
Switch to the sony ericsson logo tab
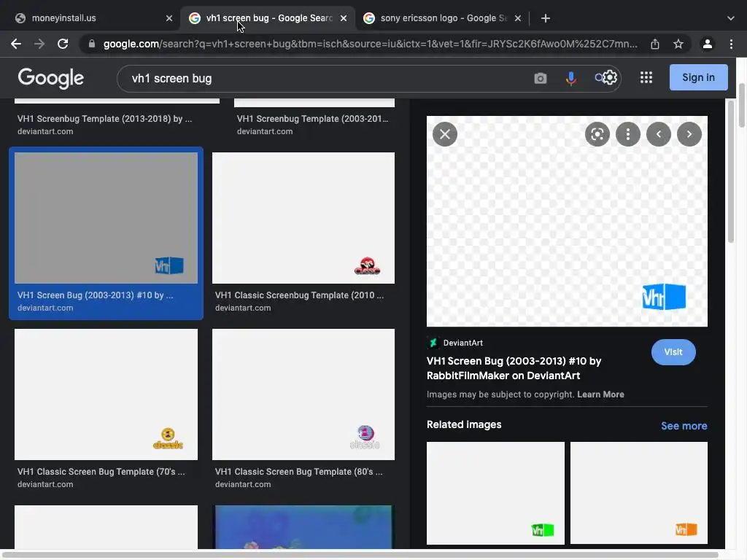443,18
